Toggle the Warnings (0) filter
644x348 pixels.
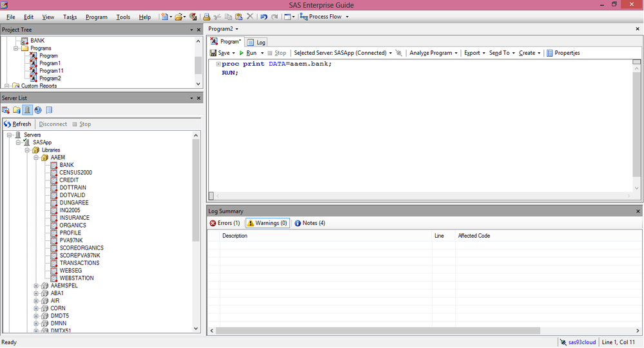(268, 223)
